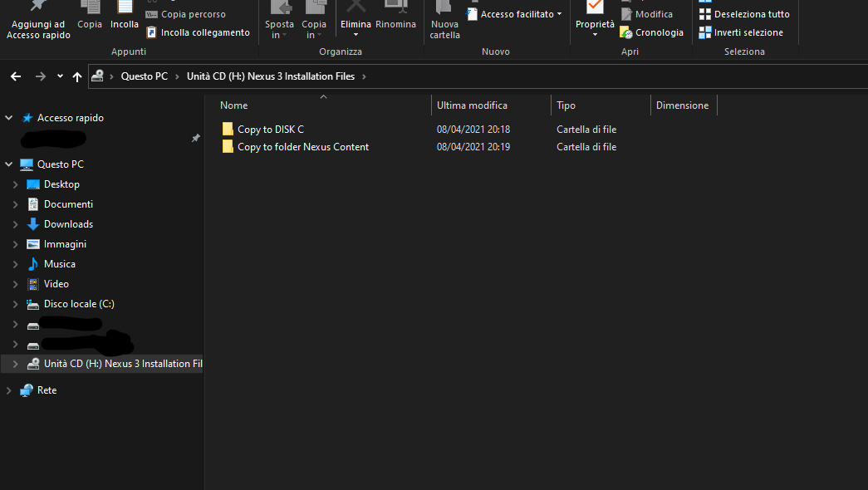Go up one folder level
The width and height of the screenshot is (868, 490).
77,76
